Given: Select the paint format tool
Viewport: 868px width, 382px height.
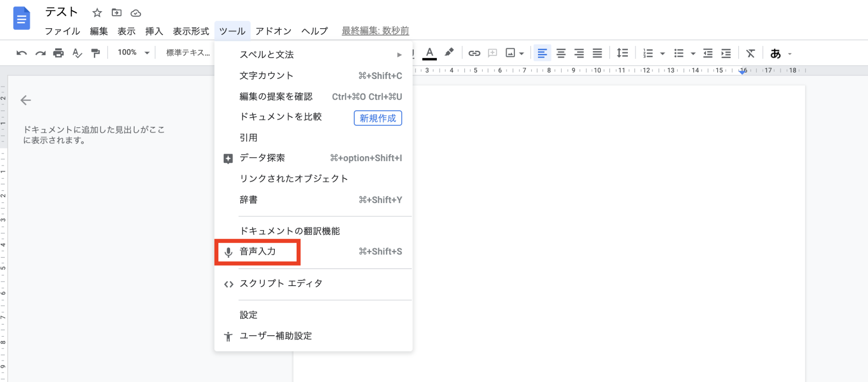Looking at the screenshot, I should point(96,53).
